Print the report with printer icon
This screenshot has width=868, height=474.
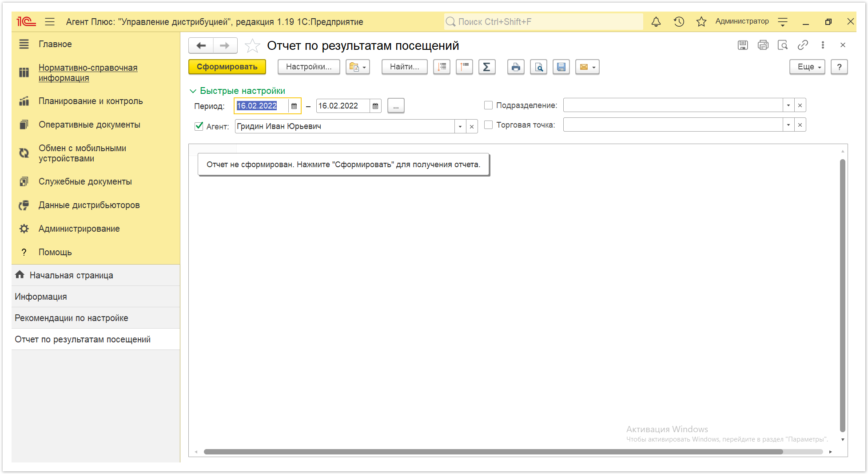click(516, 67)
